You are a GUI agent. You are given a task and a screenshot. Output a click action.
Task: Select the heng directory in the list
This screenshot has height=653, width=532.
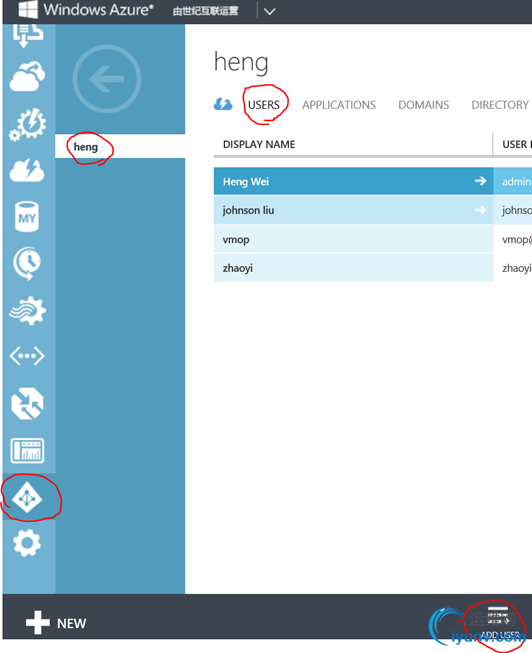(120, 147)
